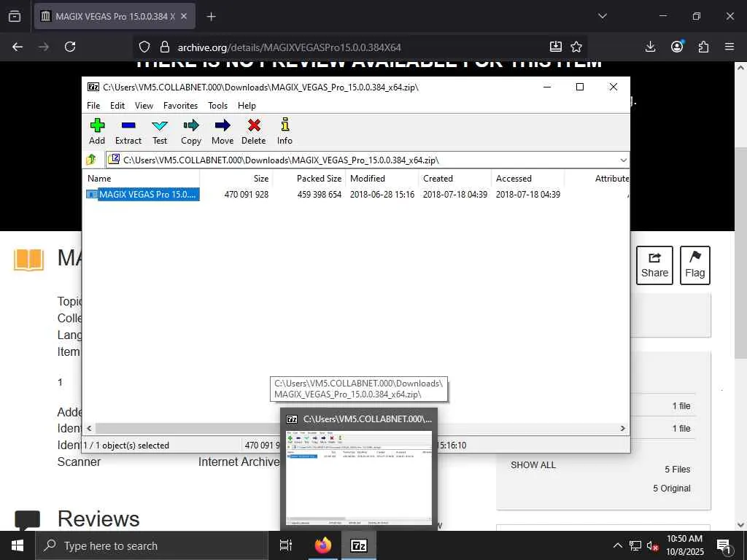Sort by the Size column header
This screenshot has height=560, width=747.
pyautogui.click(x=236, y=179)
